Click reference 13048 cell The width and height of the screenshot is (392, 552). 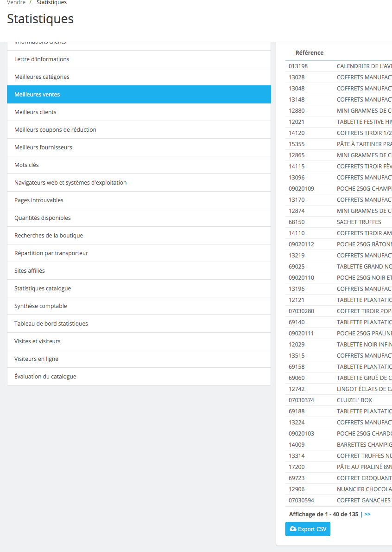click(297, 88)
